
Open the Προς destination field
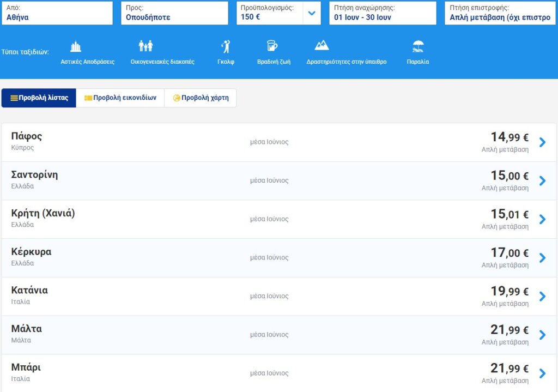174,13
